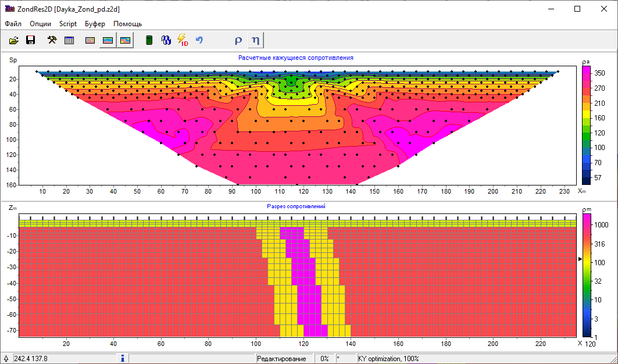Start inversion with the blue waves icon
This screenshot has width=618, height=364.
pyautogui.click(x=166, y=40)
